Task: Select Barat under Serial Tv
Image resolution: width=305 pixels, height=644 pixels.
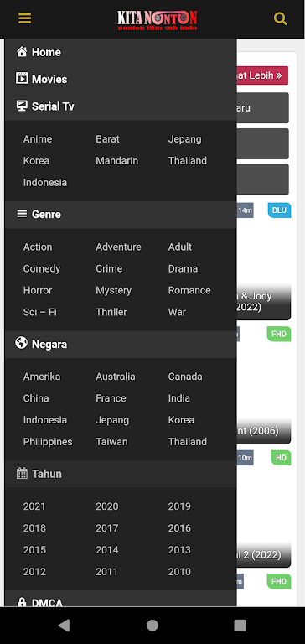Action: 107,139
